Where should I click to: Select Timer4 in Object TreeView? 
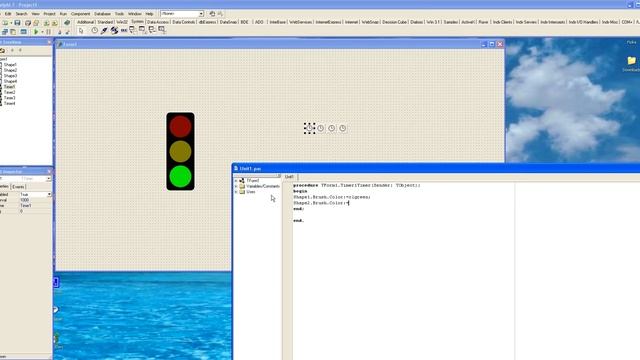[9, 103]
